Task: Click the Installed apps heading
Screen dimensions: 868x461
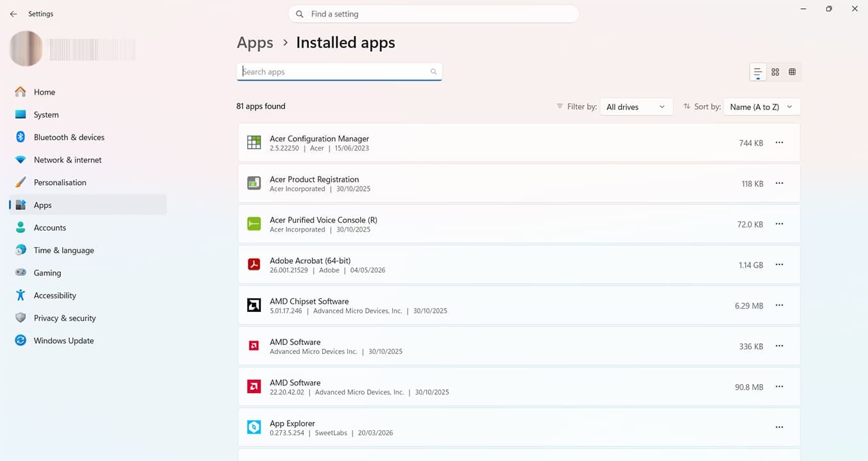Action: click(345, 43)
